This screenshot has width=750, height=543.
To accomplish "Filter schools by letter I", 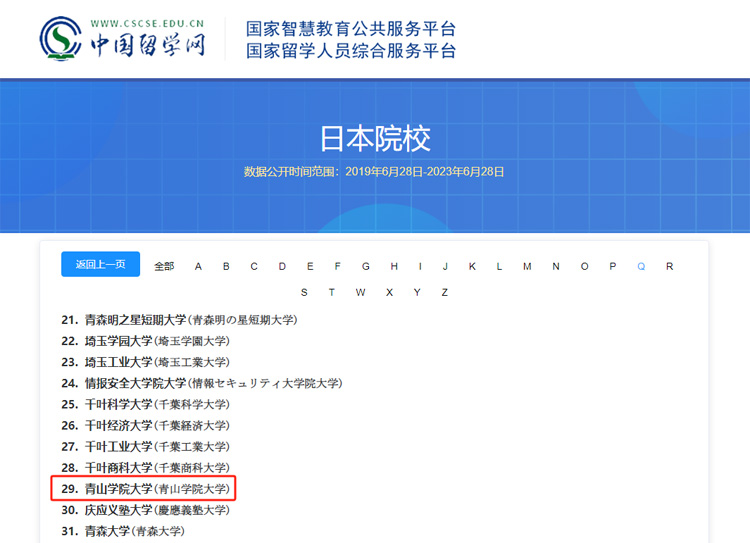I will click(420, 266).
